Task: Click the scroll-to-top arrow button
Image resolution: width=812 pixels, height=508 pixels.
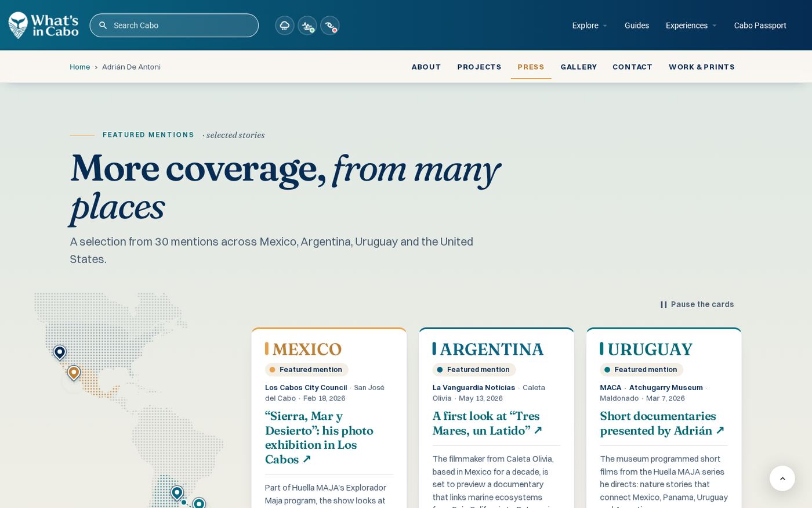Action: tap(782, 478)
